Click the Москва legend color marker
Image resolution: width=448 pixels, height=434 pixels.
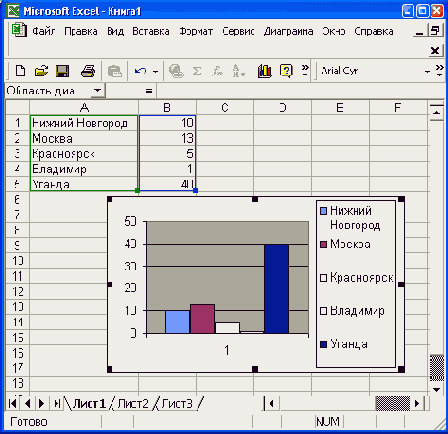323,244
